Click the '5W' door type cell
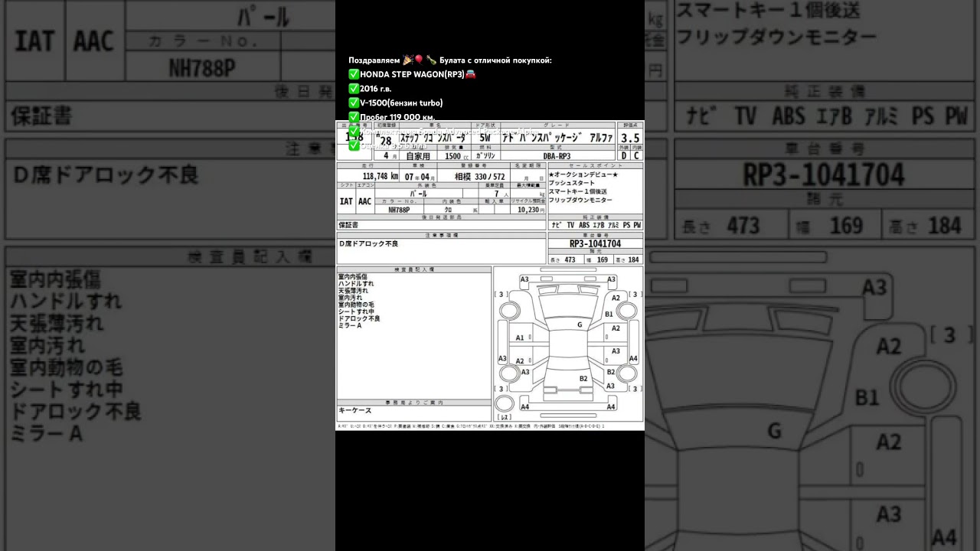 click(485, 138)
